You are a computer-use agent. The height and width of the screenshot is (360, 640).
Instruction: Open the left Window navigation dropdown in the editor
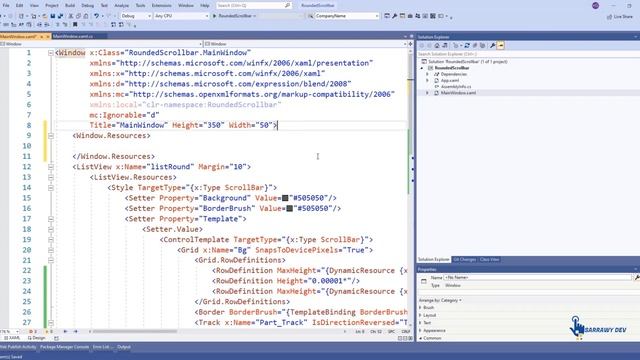pyautogui.click(x=102, y=44)
